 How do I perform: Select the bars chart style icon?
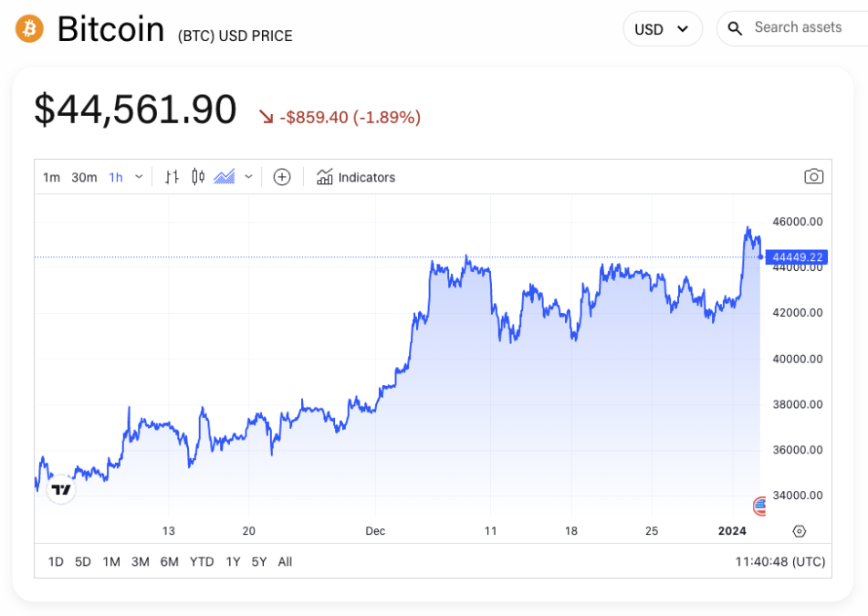[x=172, y=177]
